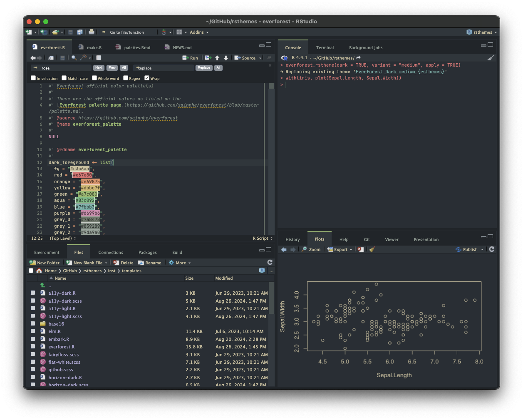Toggle the Regex checkbox

coord(126,78)
